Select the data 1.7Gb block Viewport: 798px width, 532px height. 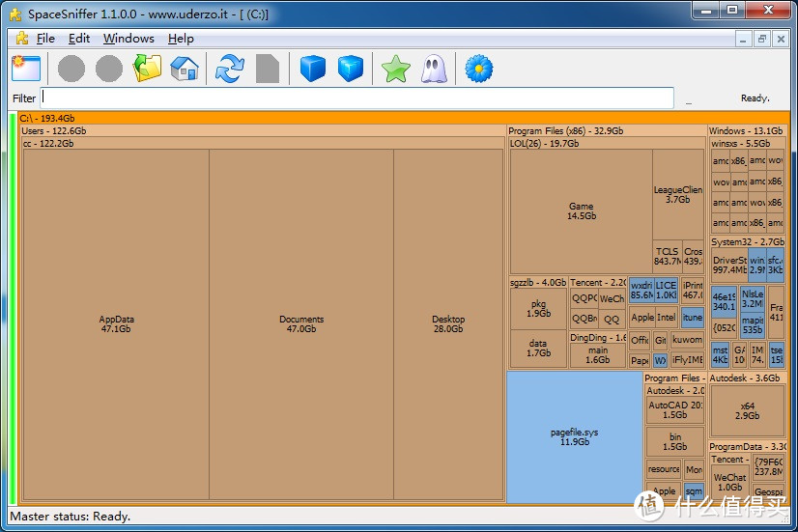(538, 349)
